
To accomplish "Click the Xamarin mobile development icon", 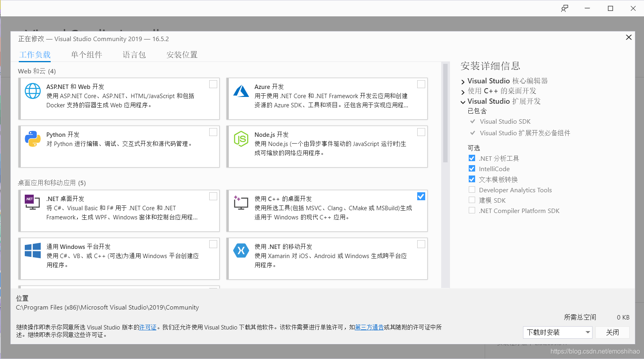I will tap(241, 251).
